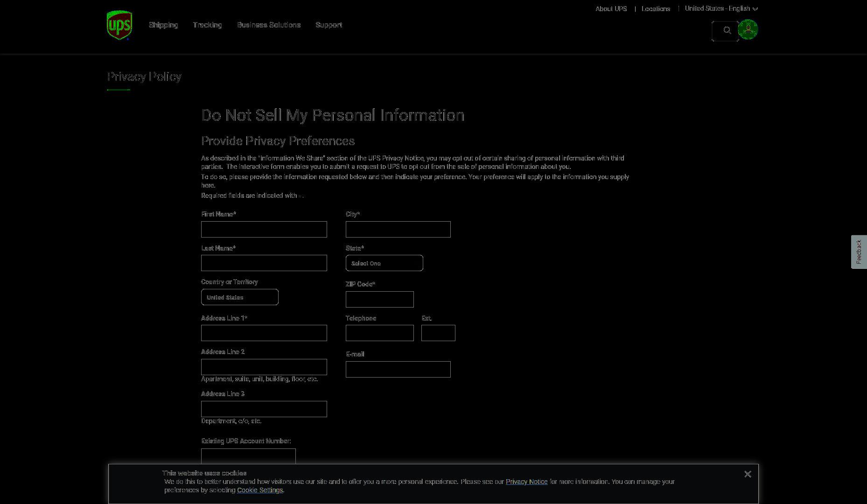Focus the Ext. field
The width and height of the screenshot is (867, 504).
(x=438, y=333)
